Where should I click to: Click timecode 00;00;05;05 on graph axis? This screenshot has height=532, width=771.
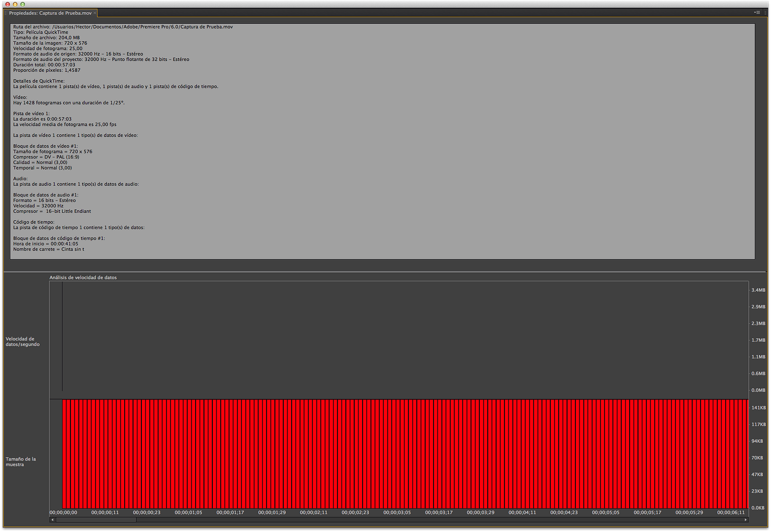pyautogui.click(x=605, y=513)
